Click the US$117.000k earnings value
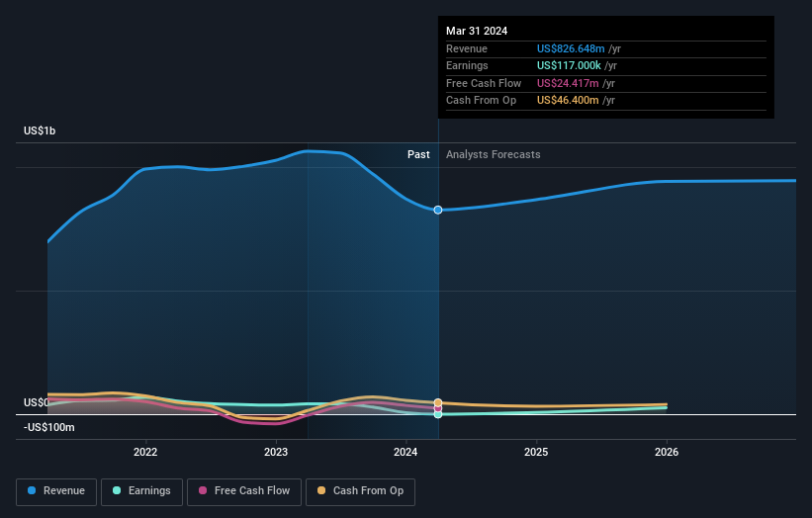 pos(569,65)
